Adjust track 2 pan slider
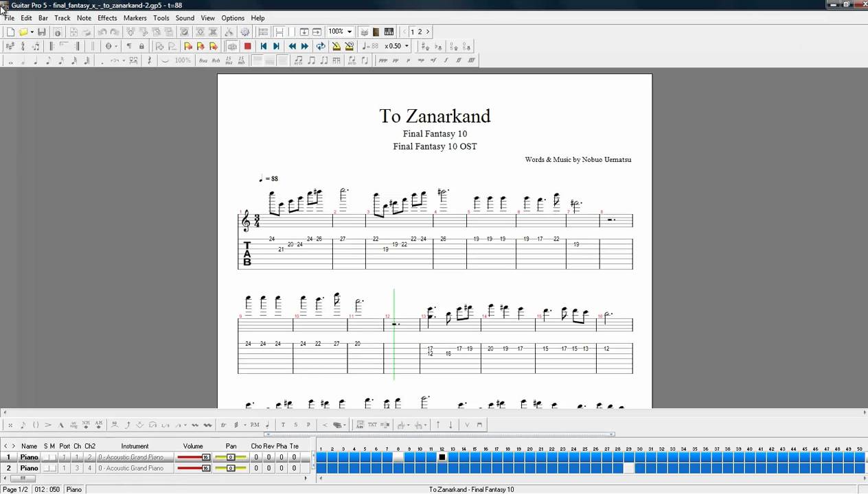 tap(231, 468)
